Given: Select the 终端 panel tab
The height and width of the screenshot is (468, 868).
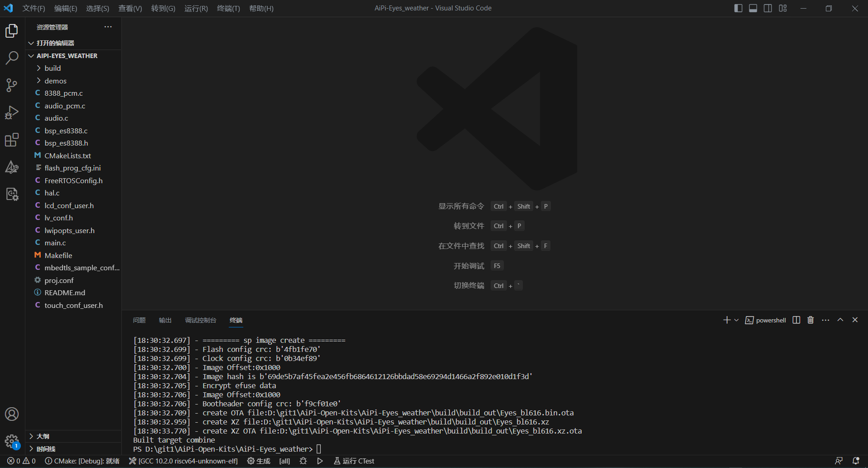Looking at the screenshot, I should [x=236, y=320].
